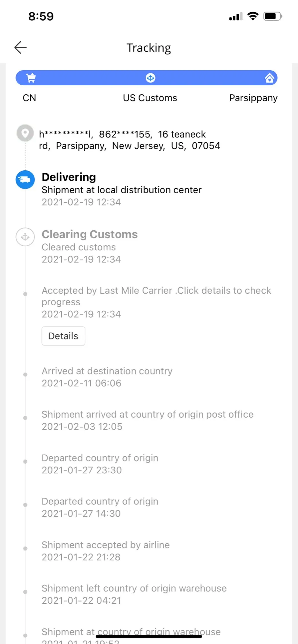
Task: Tap the back arrow icon
Action: [21, 48]
